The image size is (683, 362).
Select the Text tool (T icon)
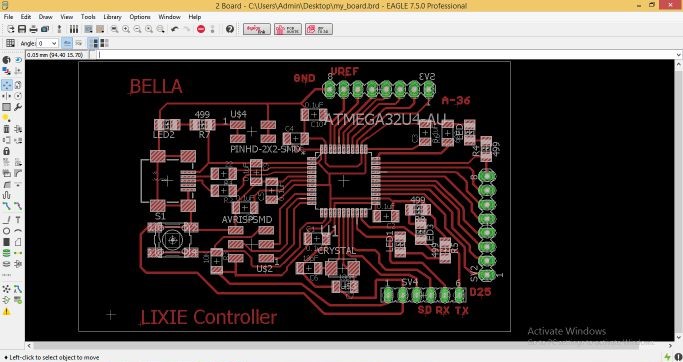click(x=18, y=219)
